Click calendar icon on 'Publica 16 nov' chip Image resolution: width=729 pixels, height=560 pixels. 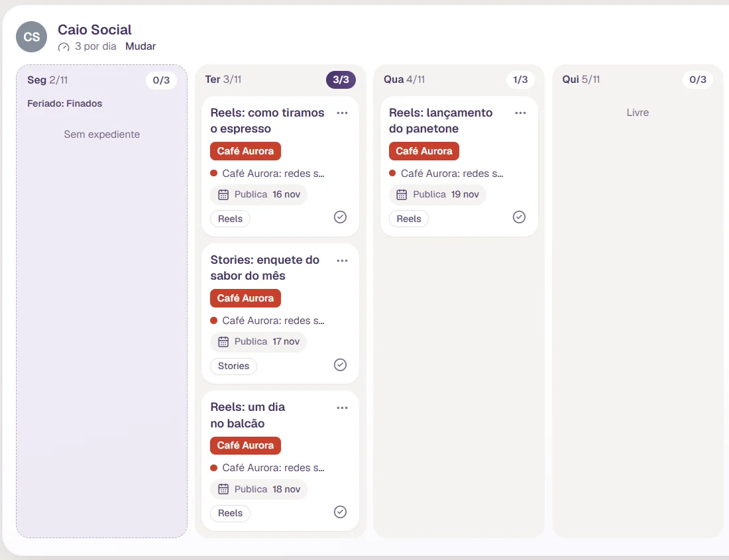tap(223, 195)
